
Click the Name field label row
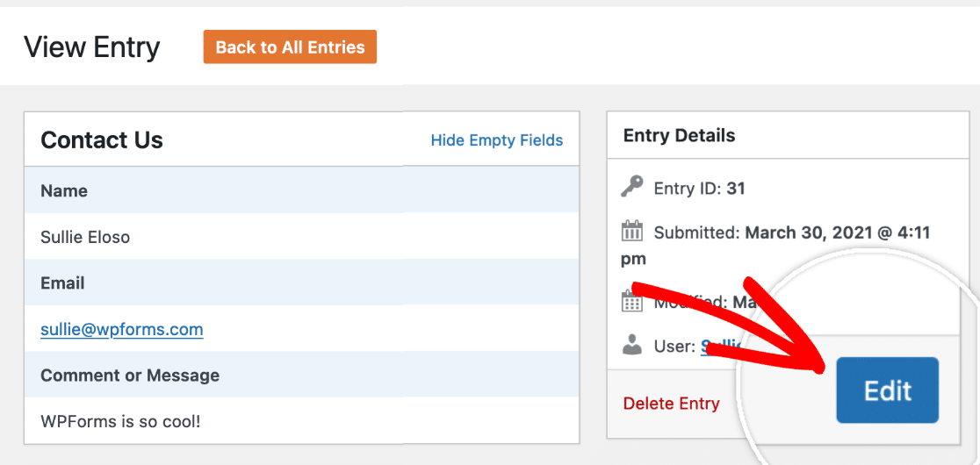[x=302, y=190]
